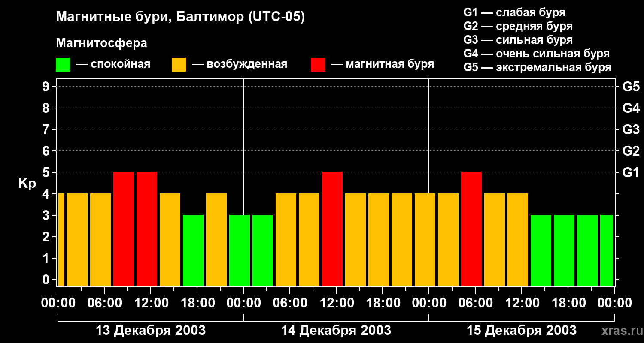Click the 00:00 label starting 15 December

[x=429, y=303]
